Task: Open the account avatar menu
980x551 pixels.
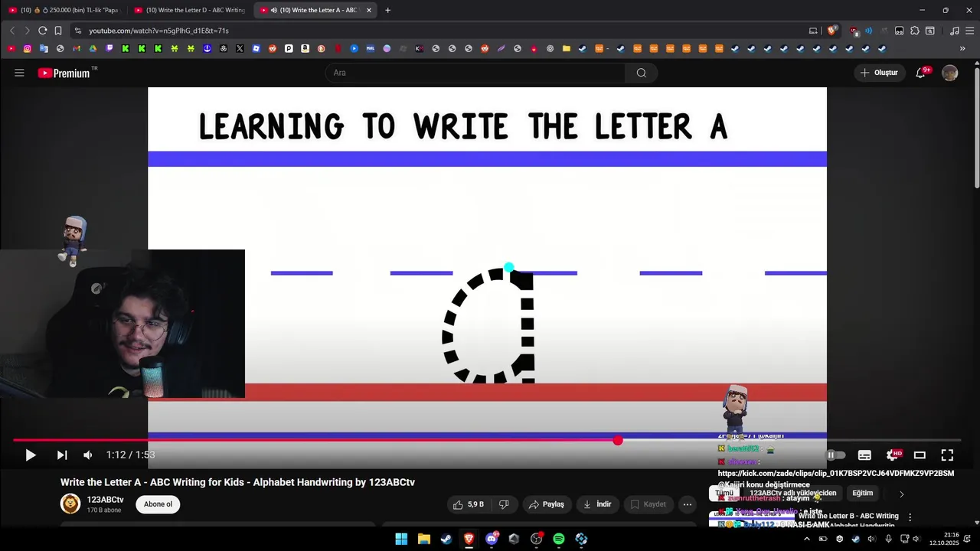Action: point(950,73)
